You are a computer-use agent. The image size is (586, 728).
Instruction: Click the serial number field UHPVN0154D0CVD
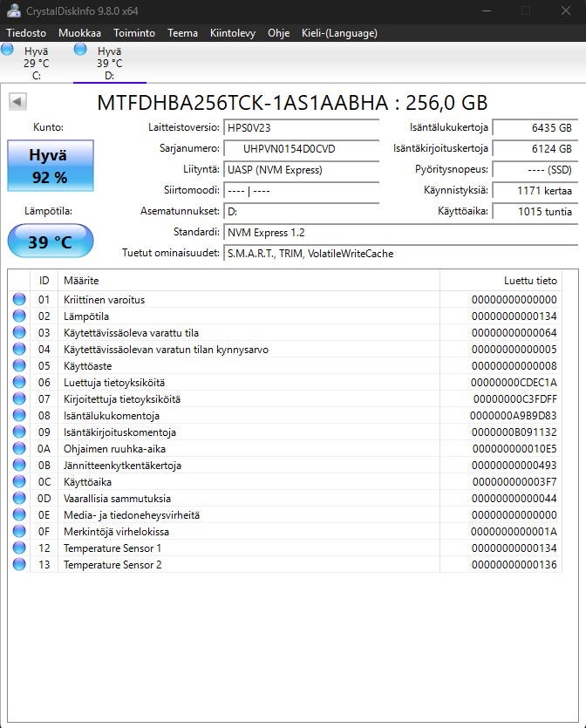(x=302, y=148)
